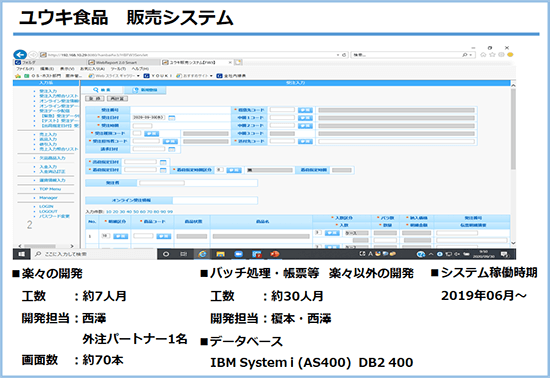The image size is (550, 378).
Task: Open the PowerPoint taskbar icon
Action: 275,254
